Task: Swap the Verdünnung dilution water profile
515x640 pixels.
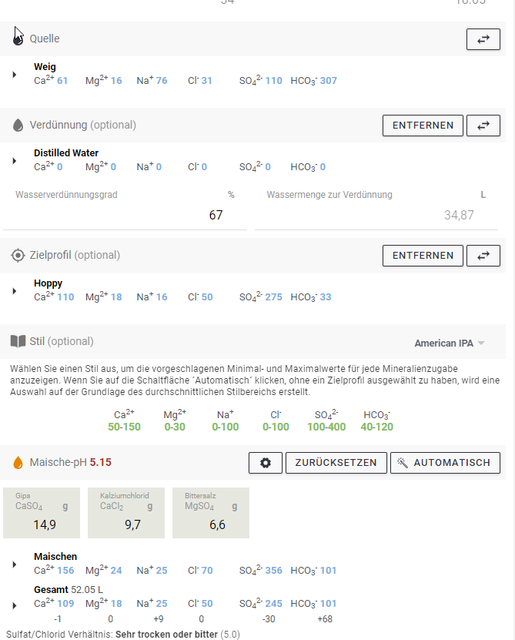Action: coord(483,125)
